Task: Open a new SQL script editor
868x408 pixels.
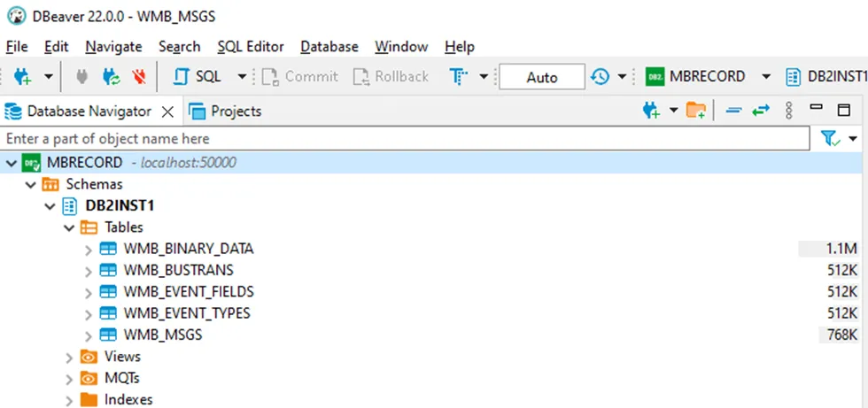Action: pos(197,76)
